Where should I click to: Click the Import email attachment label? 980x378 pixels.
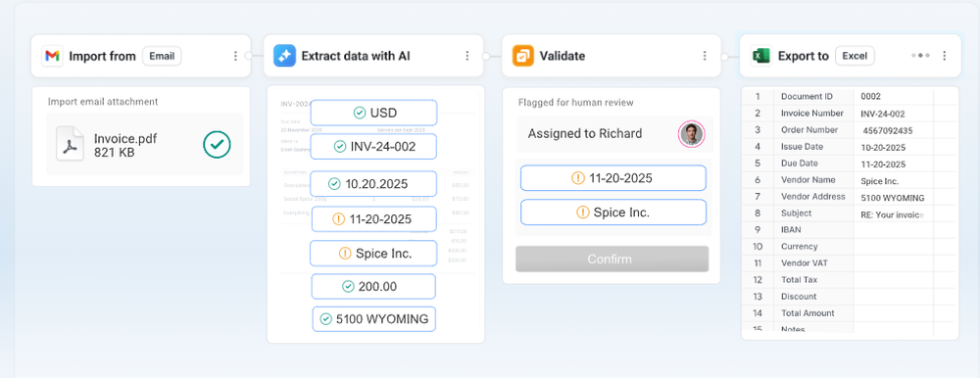point(103,101)
